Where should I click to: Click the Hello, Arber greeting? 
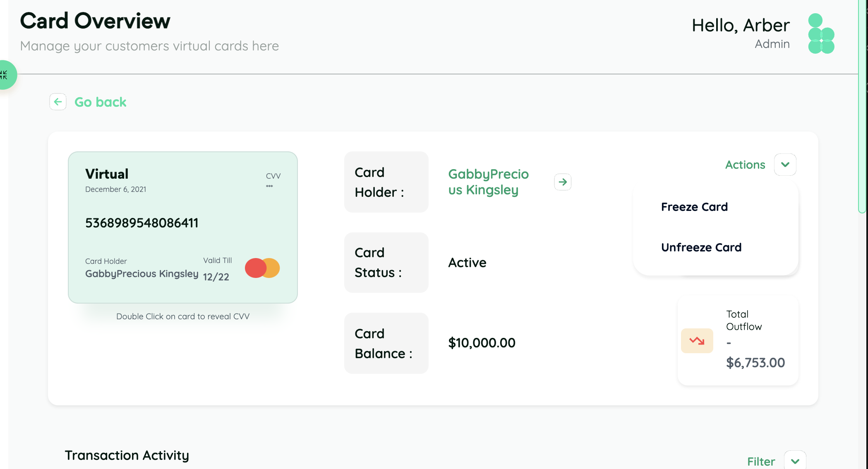click(741, 26)
